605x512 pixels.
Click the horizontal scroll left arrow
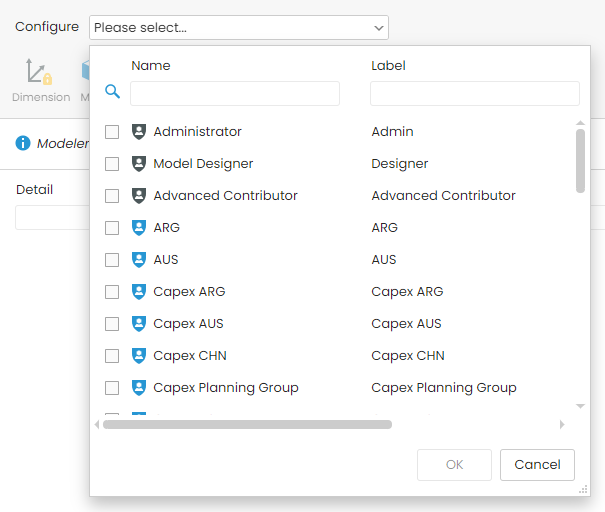pos(97,424)
